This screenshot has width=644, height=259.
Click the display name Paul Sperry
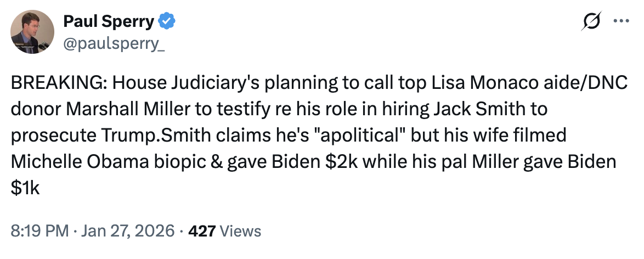pyautogui.click(x=109, y=22)
